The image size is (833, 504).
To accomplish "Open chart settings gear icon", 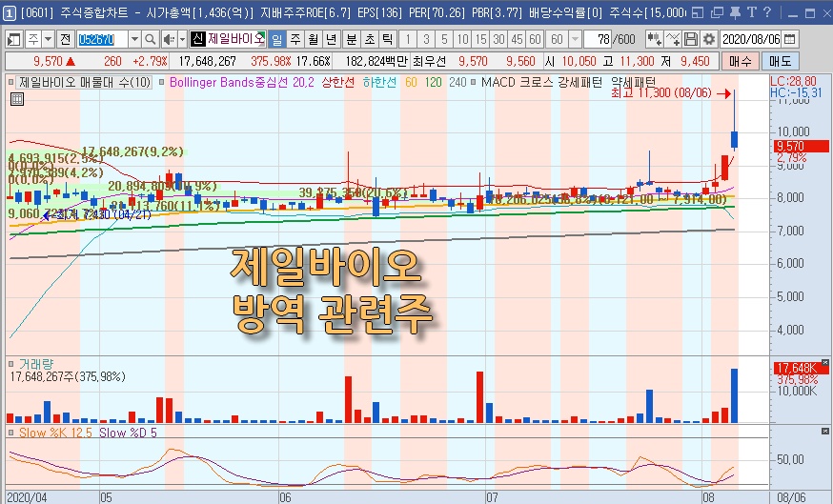I will point(709,39).
